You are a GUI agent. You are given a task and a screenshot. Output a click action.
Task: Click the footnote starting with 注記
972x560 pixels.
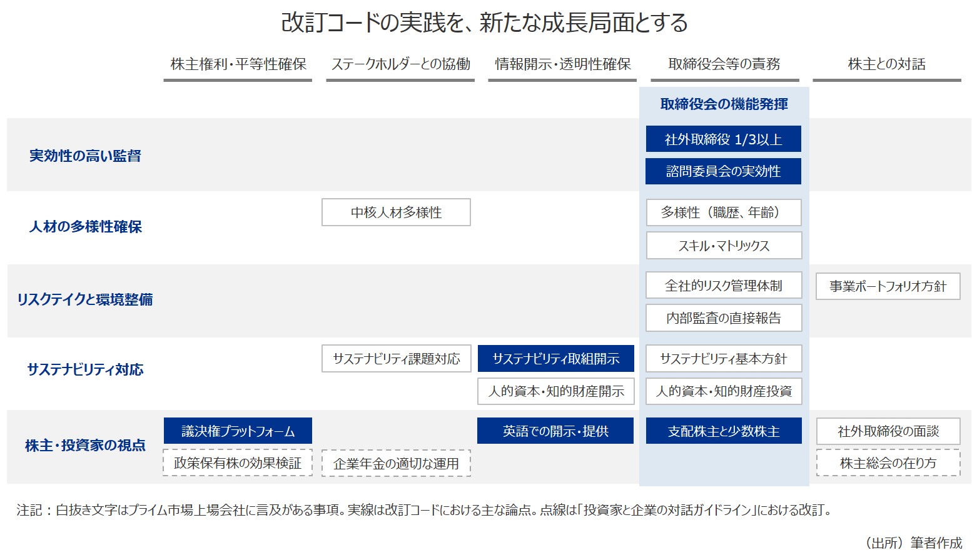pyautogui.click(x=425, y=510)
